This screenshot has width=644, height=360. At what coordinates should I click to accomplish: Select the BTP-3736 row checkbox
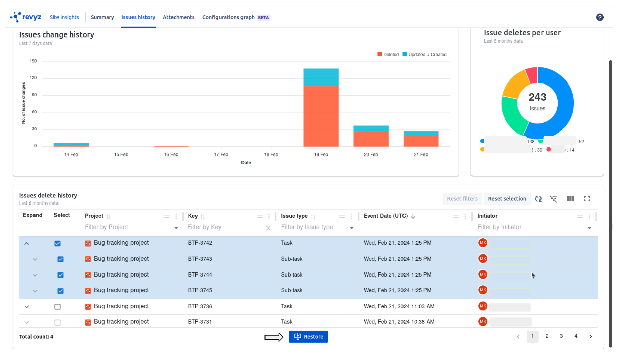(57, 307)
